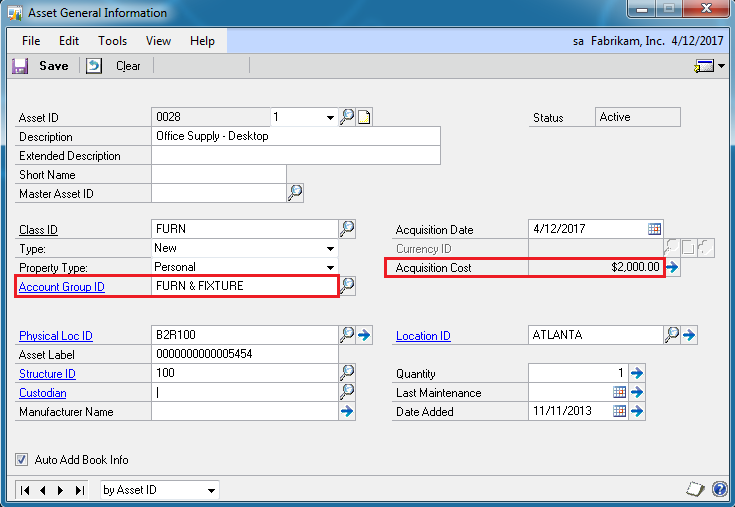Click the Asset ID note icon

point(364,117)
